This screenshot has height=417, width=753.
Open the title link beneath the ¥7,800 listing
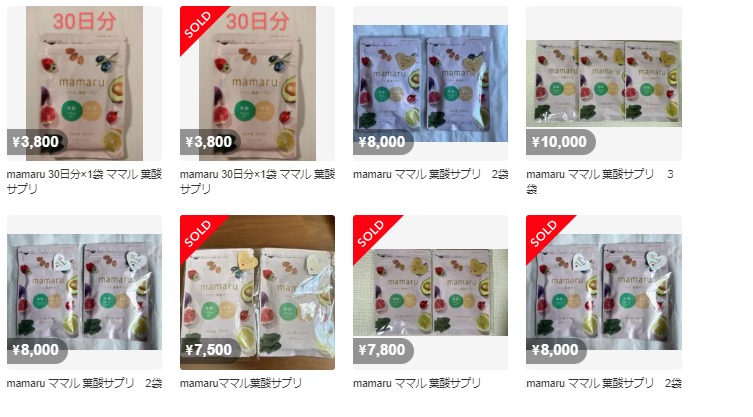417,383
